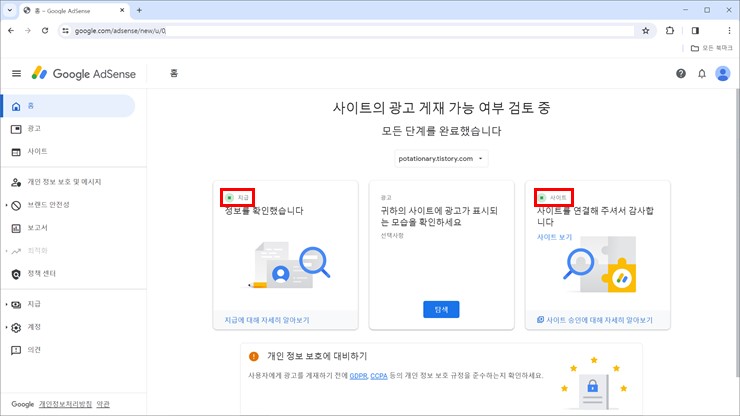Click the orange warning icon for 개인 정보 보호
The height and width of the screenshot is (416, 740).
click(x=254, y=356)
